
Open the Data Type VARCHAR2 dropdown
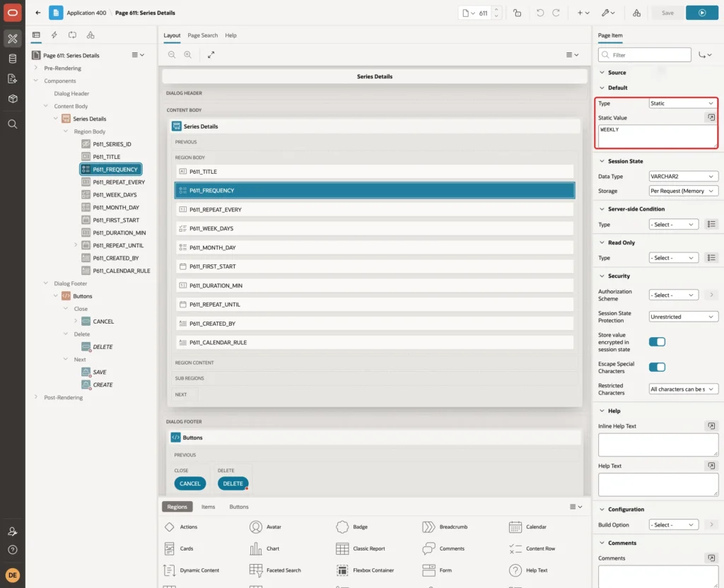[683, 176]
